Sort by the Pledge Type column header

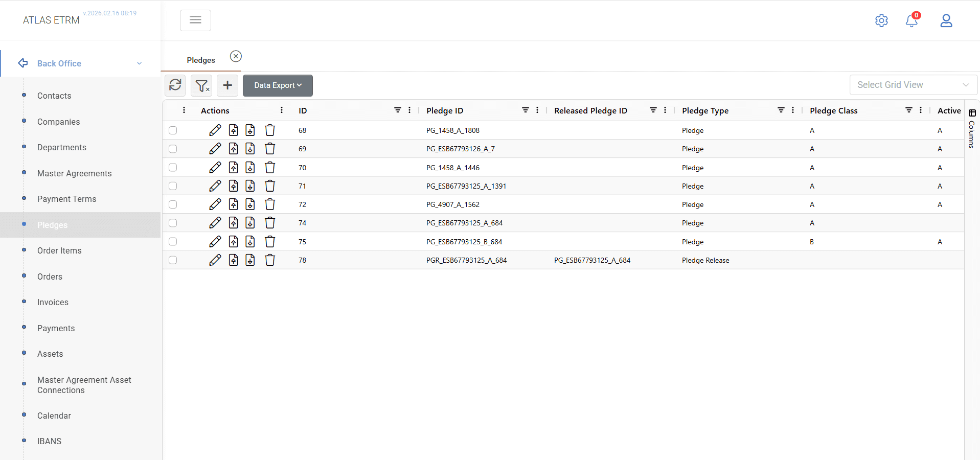[705, 110]
